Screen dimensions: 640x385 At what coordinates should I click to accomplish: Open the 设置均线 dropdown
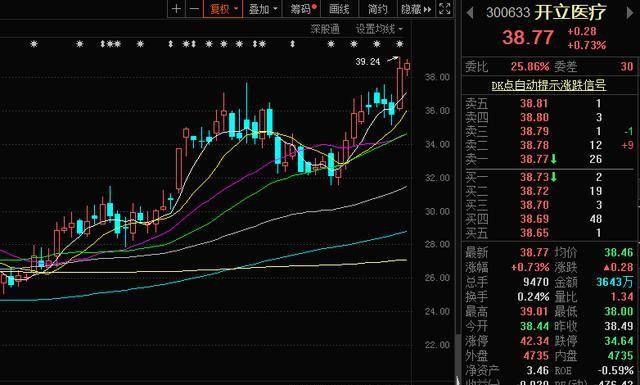click(379, 29)
